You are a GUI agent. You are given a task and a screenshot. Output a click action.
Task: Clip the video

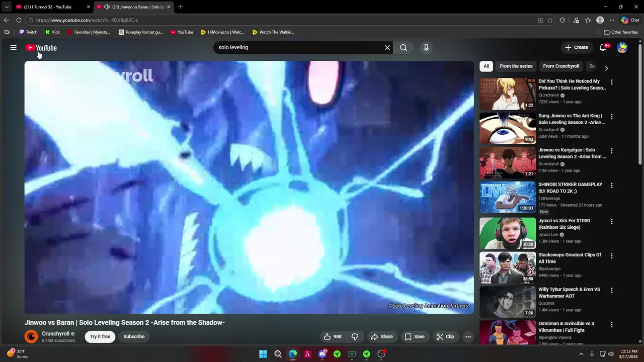point(445,336)
